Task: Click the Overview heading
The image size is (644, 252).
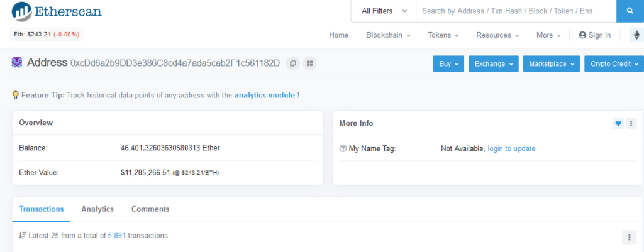Action: pyautogui.click(x=36, y=123)
